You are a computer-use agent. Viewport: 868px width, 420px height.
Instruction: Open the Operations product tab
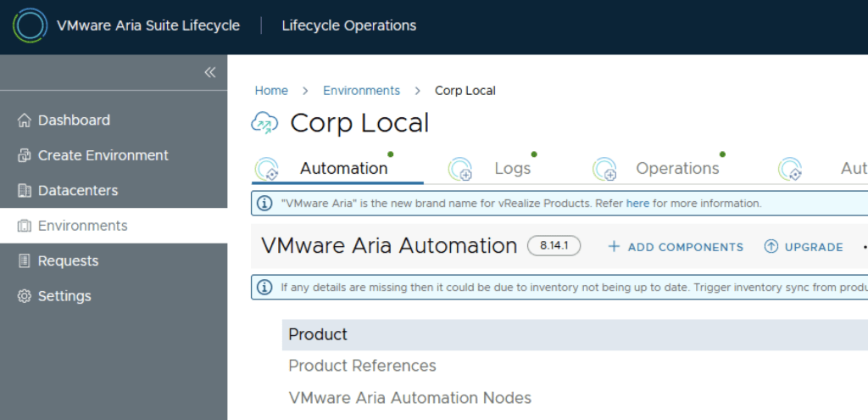(x=676, y=168)
